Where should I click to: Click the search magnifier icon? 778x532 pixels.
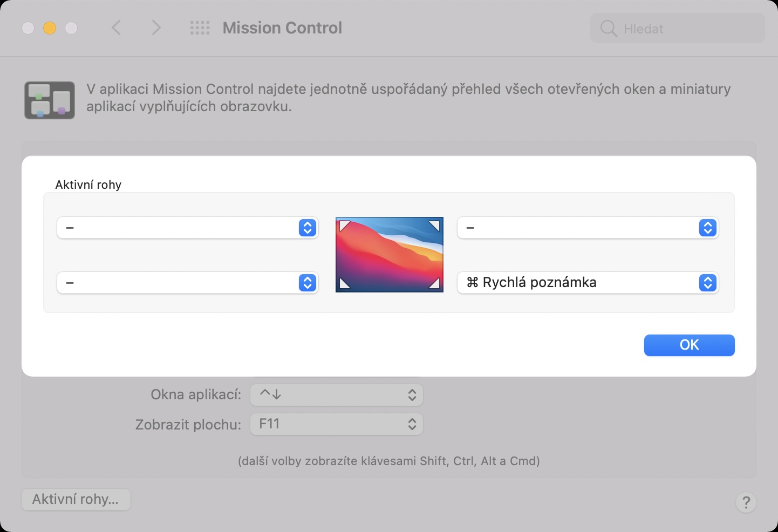tap(608, 29)
